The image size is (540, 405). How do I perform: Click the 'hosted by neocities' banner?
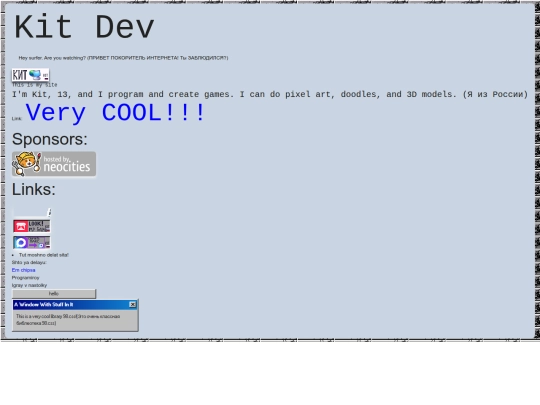click(54, 164)
